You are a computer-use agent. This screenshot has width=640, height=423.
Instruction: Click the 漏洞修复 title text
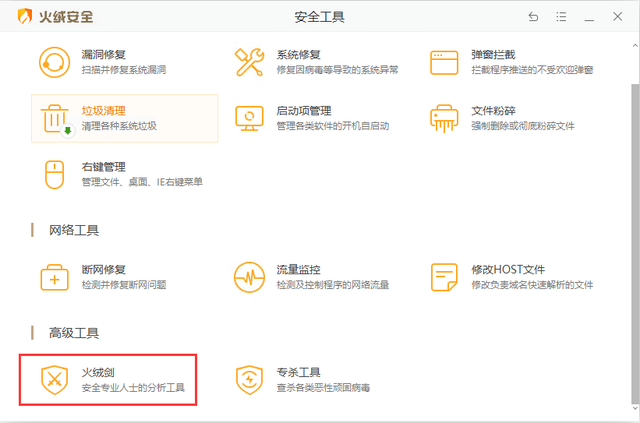(x=103, y=55)
